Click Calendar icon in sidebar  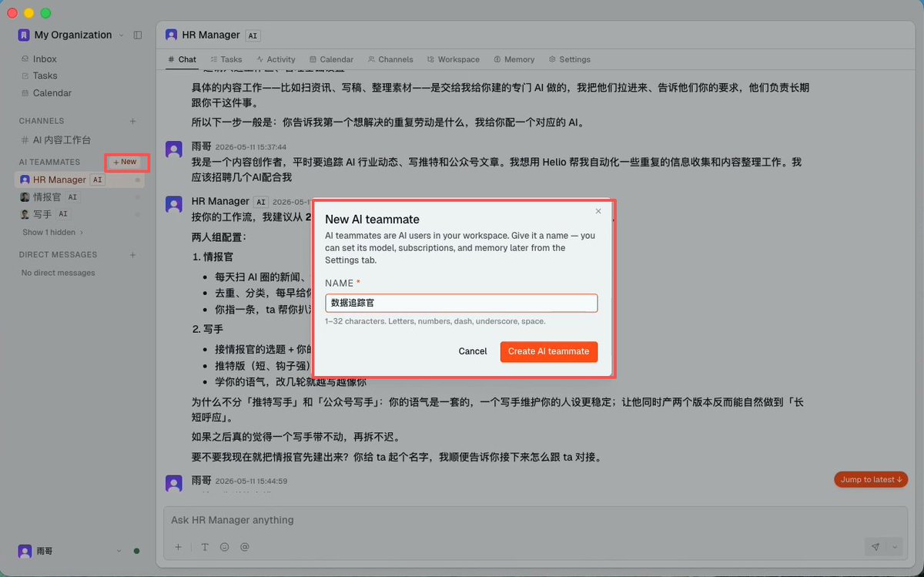coord(25,92)
